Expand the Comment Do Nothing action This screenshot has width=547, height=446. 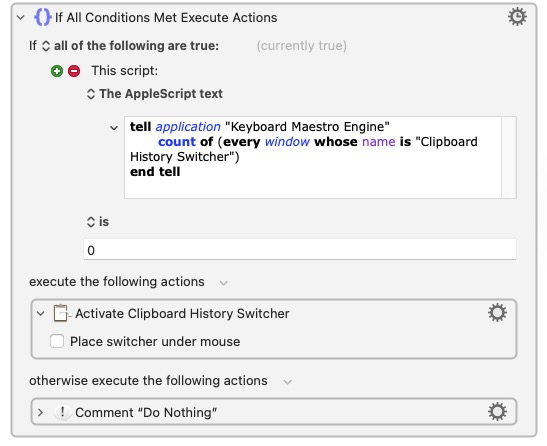point(40,412)
